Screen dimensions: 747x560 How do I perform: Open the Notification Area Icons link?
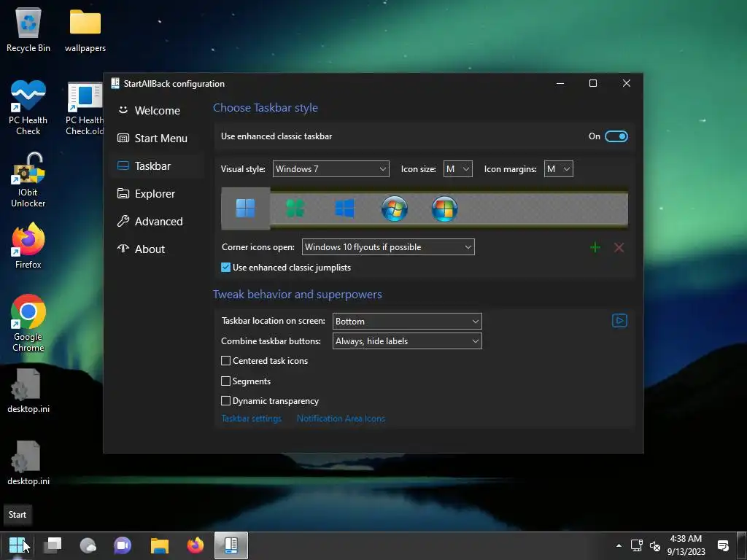coord(341,419)
